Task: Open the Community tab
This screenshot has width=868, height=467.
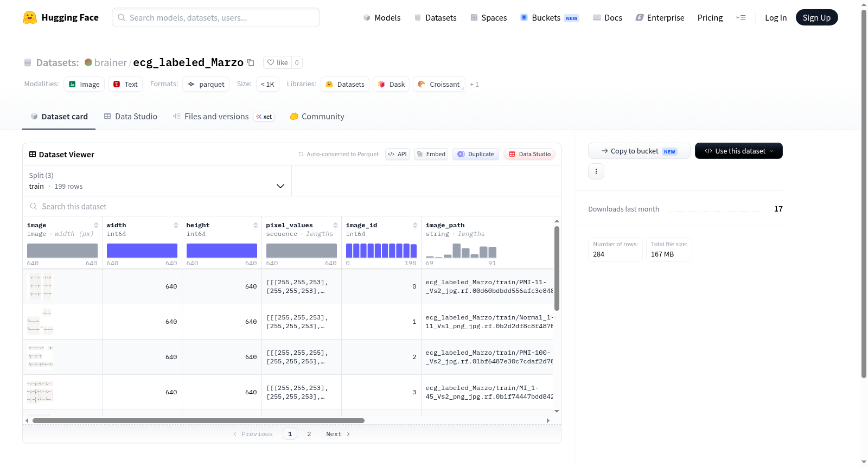Action: point(317,117)
